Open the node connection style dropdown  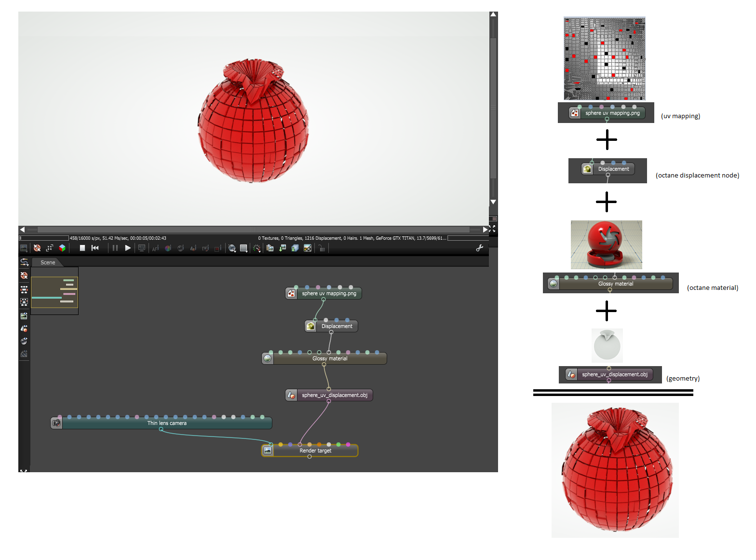click(x=24, y=262)
